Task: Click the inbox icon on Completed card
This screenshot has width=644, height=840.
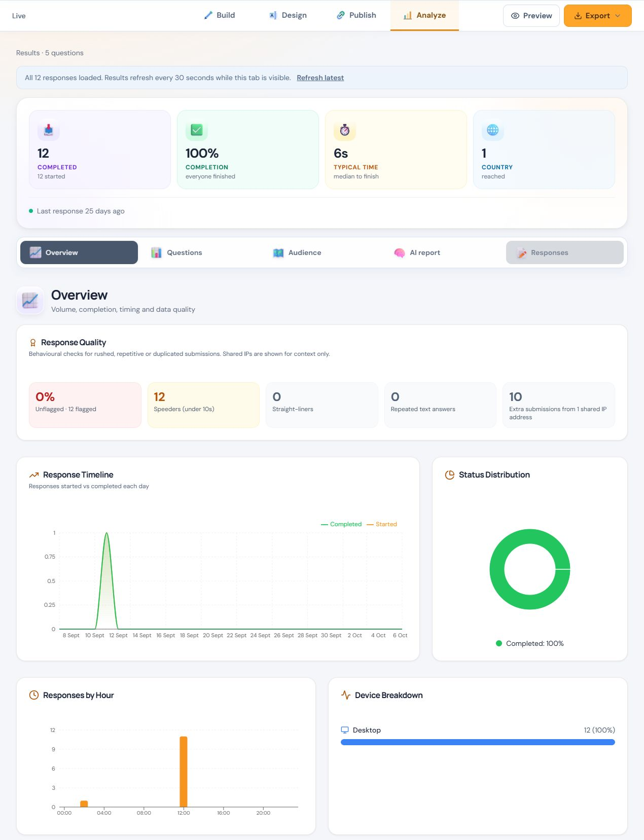Action: click(49, 130)
